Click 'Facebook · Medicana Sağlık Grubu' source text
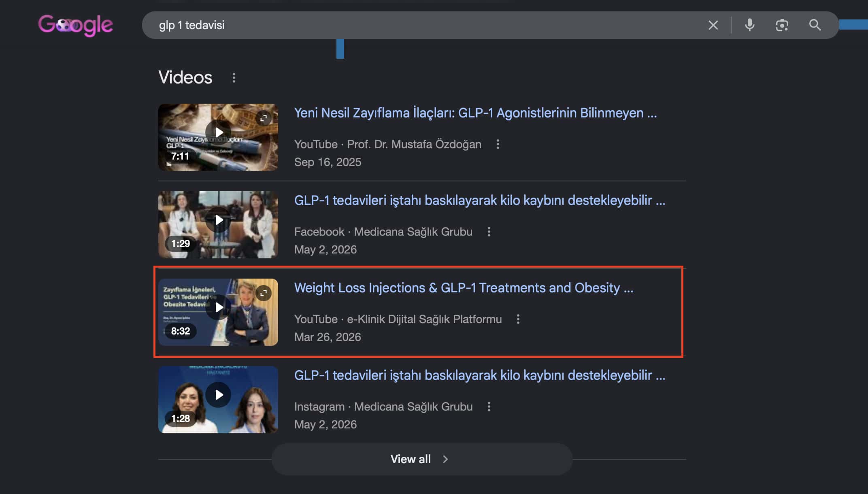 [x=383, y=232]
